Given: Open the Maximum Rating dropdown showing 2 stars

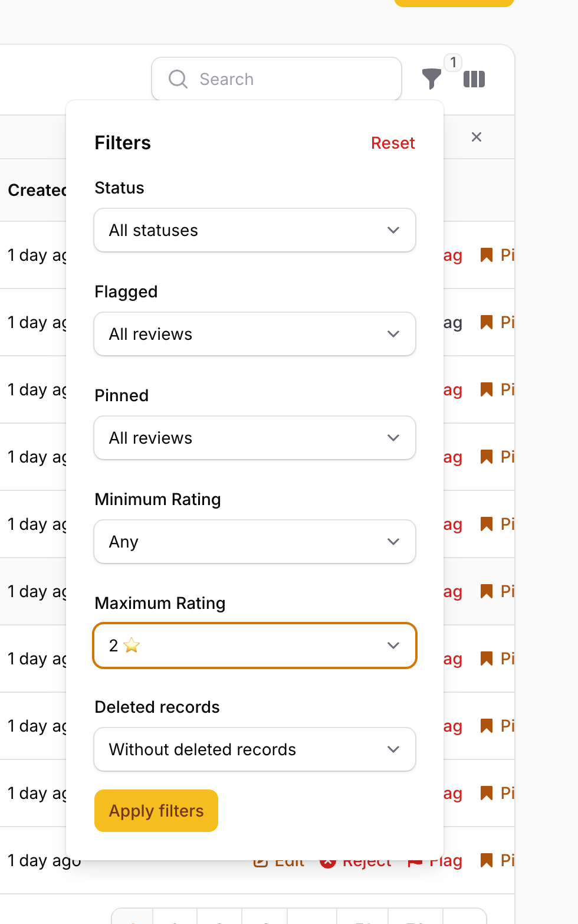Looking at the screenshot, I should pos(255,646).
